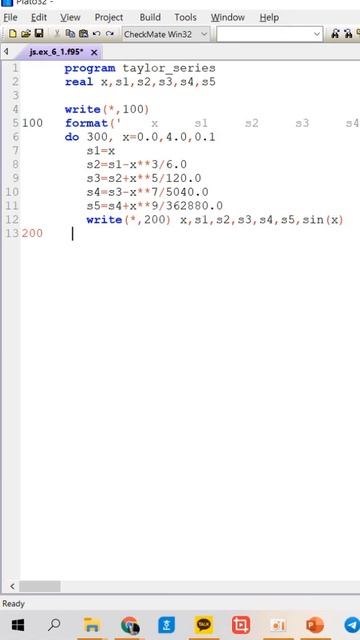Open KakaoTalk from the taskbar
Viewport: 360px width, 640px height.
[204, 625]
